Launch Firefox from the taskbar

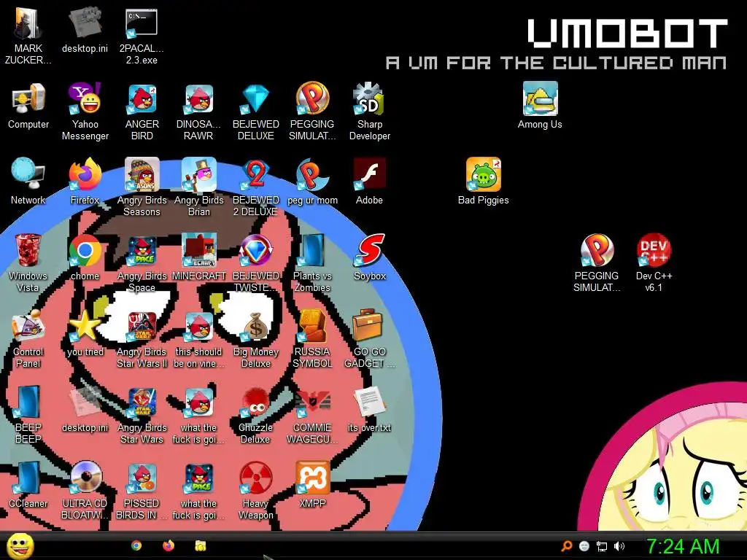(x=169, y=545)
